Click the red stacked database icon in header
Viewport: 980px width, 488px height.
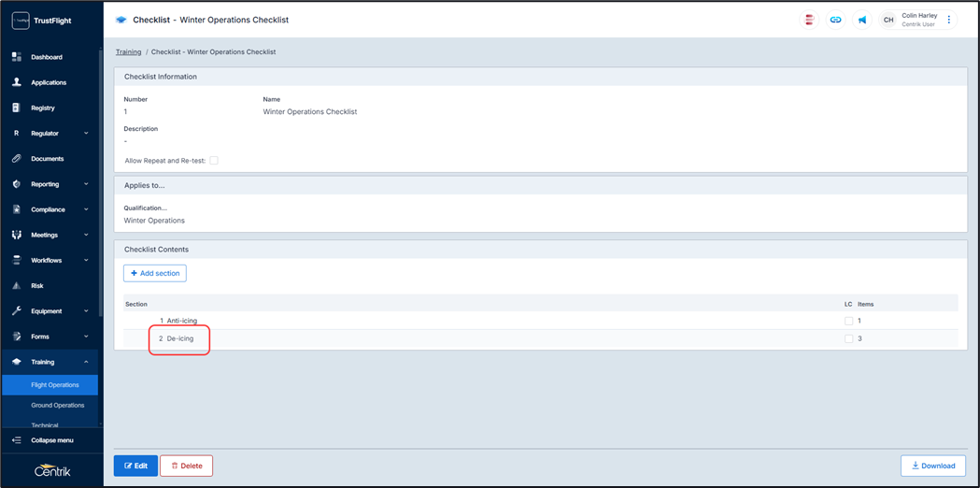click(809, 20)
